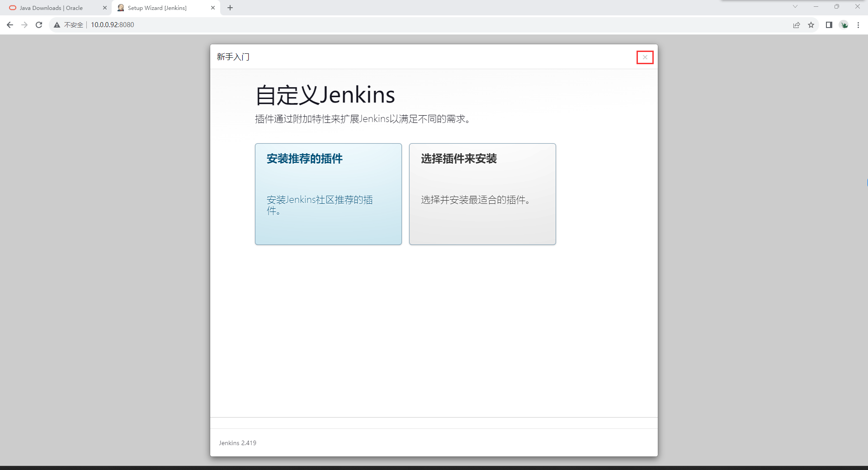Go forward in browser history
This screenshot has width=868, height=470.
(24, 25)
